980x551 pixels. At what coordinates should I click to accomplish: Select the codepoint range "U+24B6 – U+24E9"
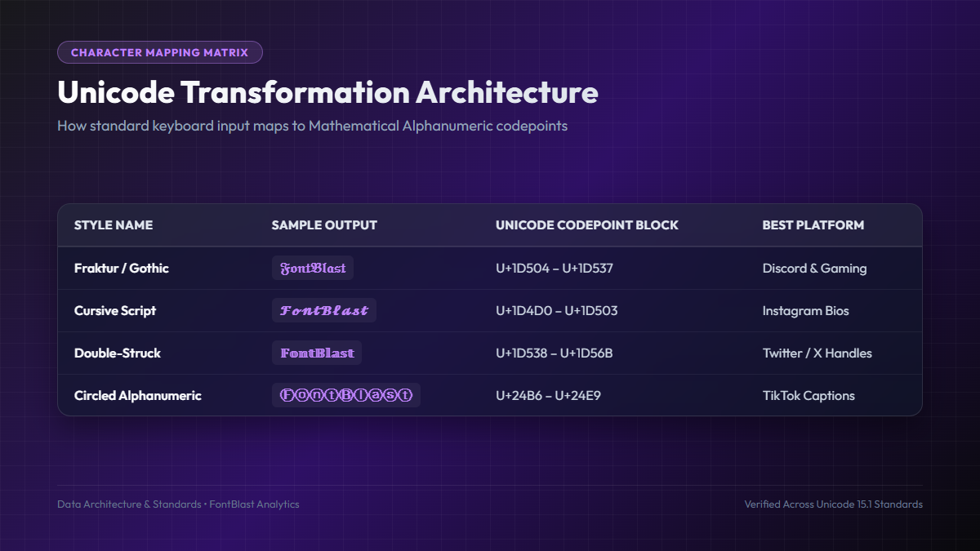click(549, 395)
